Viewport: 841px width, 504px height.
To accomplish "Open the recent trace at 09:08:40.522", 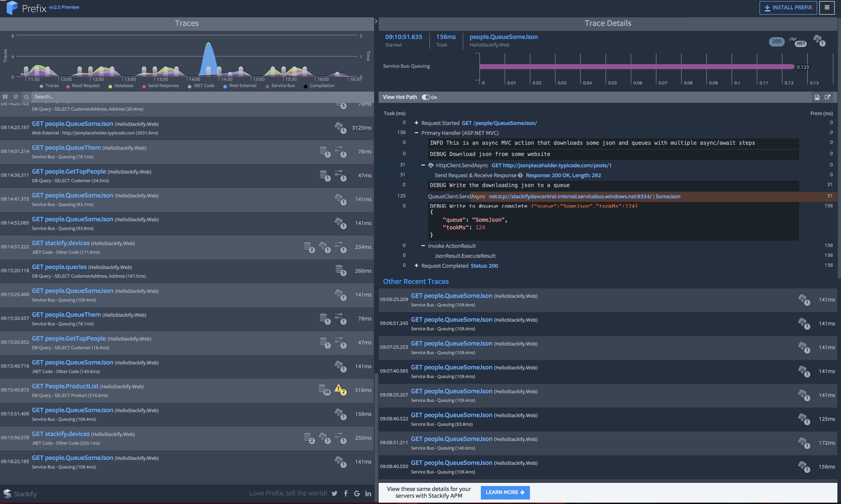I will 608,419.
